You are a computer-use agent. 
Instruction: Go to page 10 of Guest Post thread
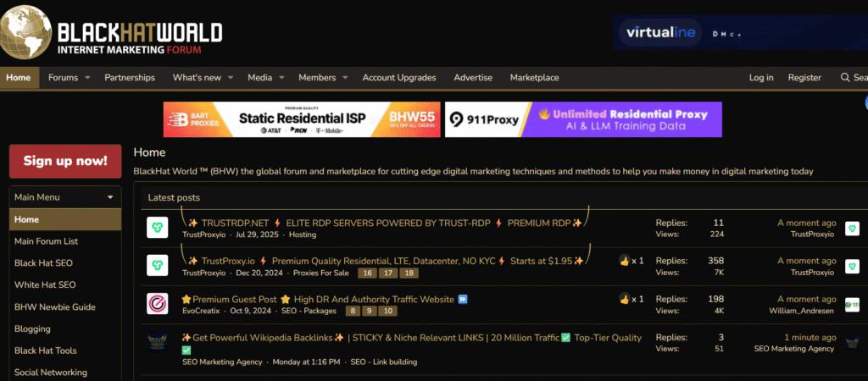tap(388, 311)
